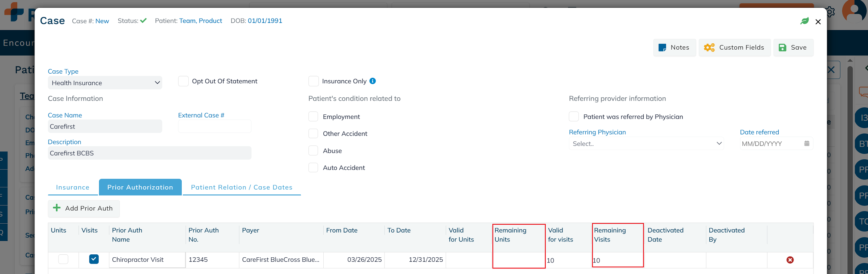Open the Date referred calendar picker
The image size is (868, 274).
tap(806, 144)
